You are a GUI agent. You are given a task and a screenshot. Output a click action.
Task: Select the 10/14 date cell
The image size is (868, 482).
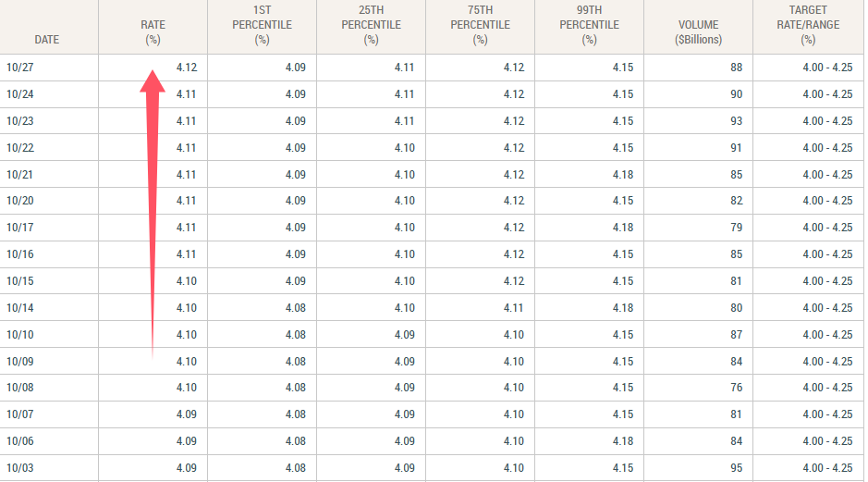pos(19,308)
